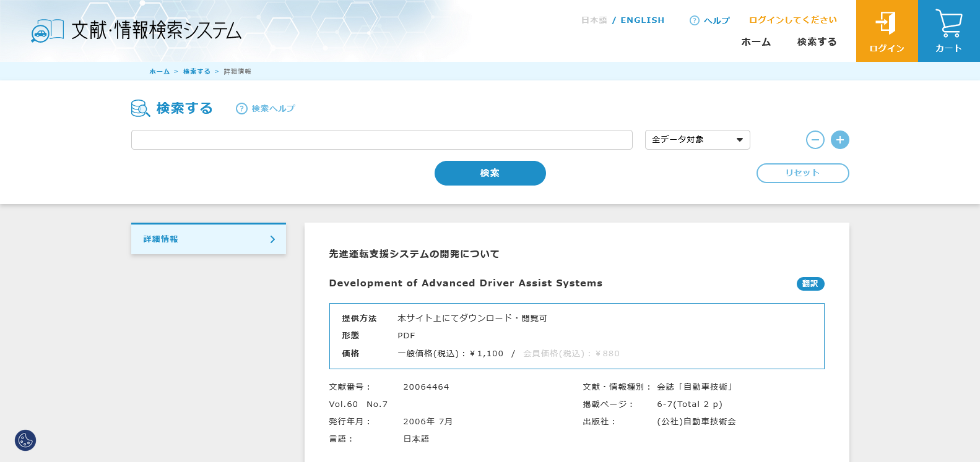Add a search row with plus icon

tap(839, 140)
